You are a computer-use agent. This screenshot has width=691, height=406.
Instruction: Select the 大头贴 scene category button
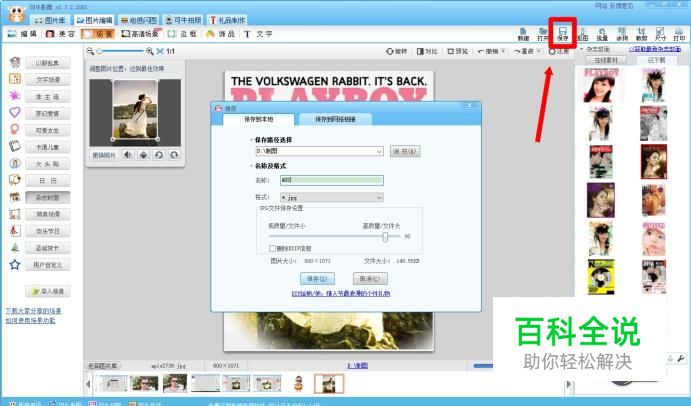[x=48, y=164]
